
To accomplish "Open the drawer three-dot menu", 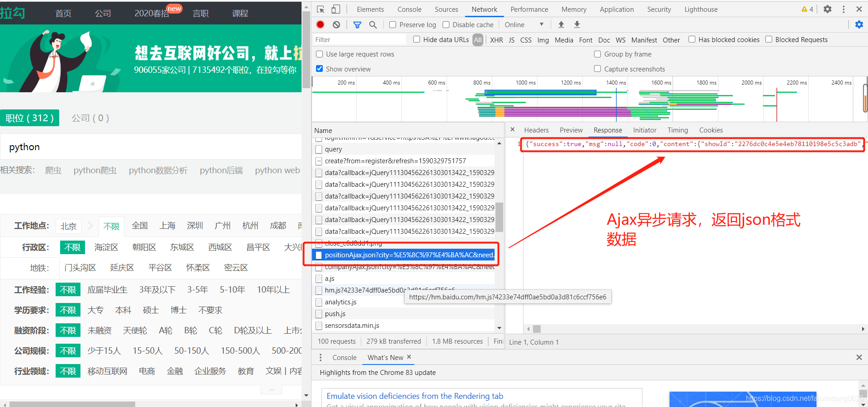I will (321, 357).
